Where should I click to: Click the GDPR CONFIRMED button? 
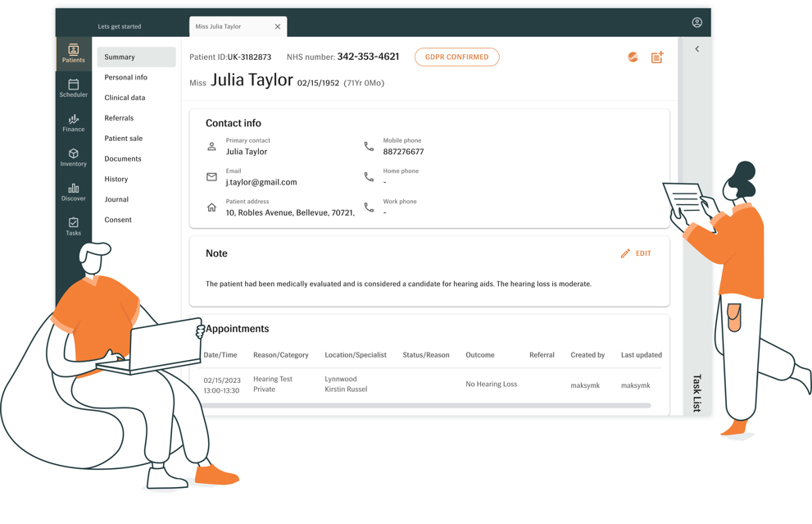coord(456,57)
